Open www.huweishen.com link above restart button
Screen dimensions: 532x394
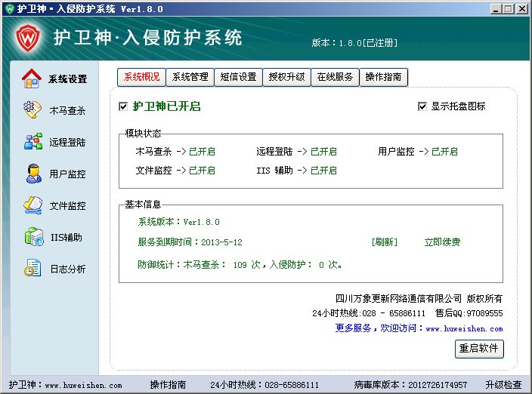tap(464, 329)
